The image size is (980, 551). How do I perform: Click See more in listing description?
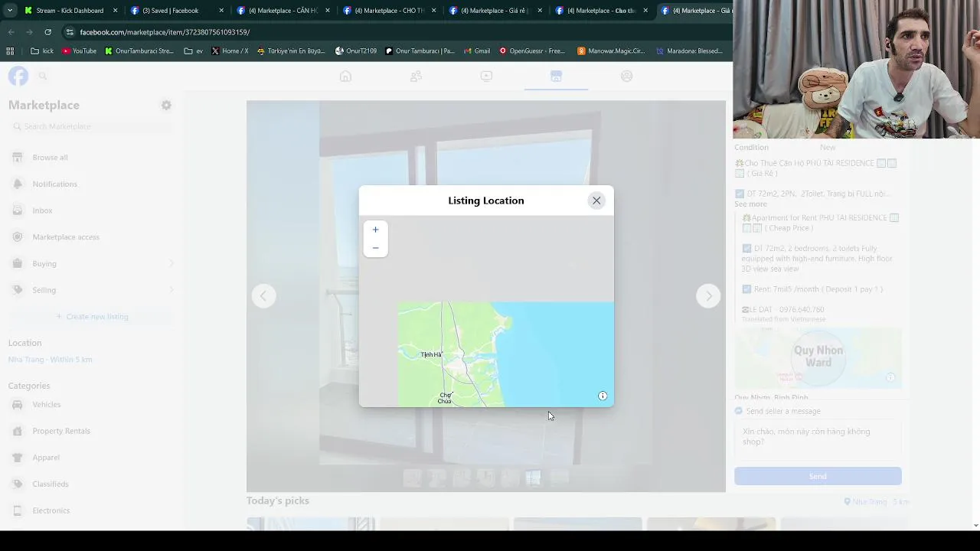point(750,204)
